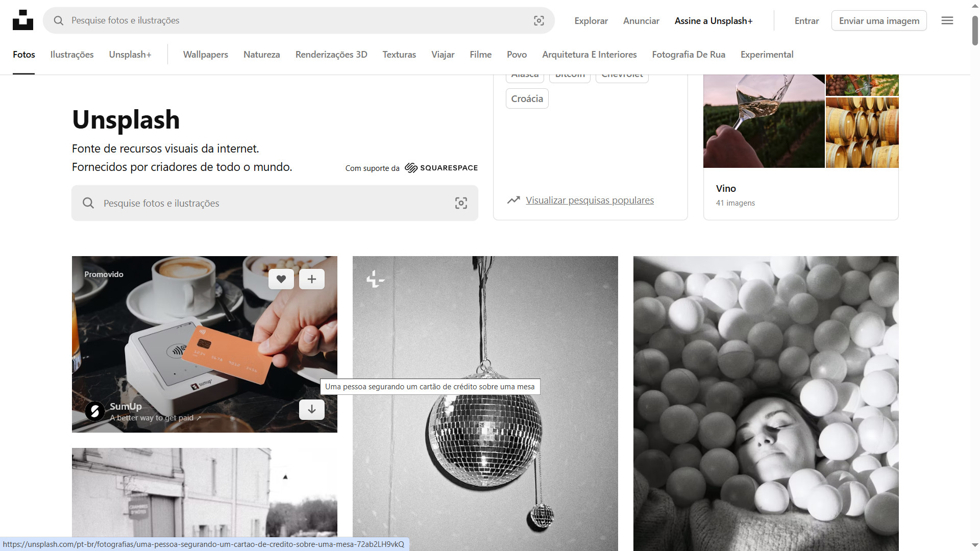Click the magnifier icon in the top search bar

tap(59, 20)
